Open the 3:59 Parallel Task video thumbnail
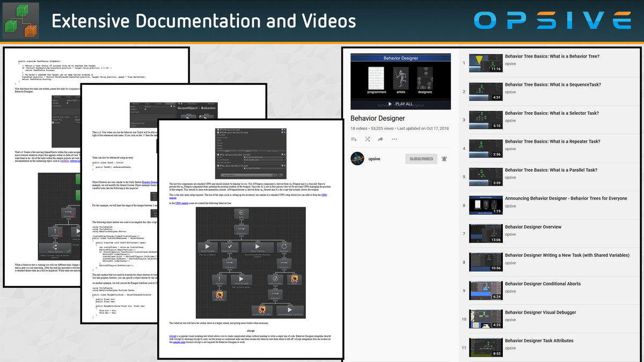This screenshot has width=644, height=362. point(486,177)
